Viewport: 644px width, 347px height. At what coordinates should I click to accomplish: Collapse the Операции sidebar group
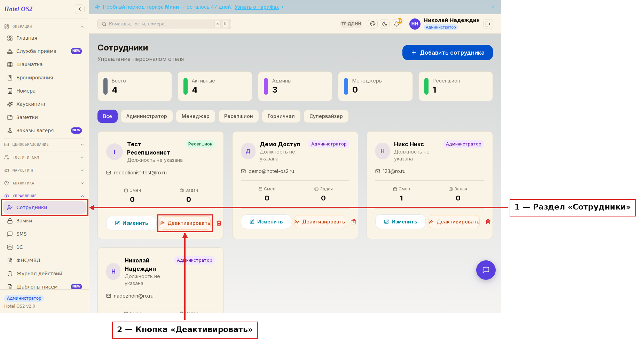44,26
